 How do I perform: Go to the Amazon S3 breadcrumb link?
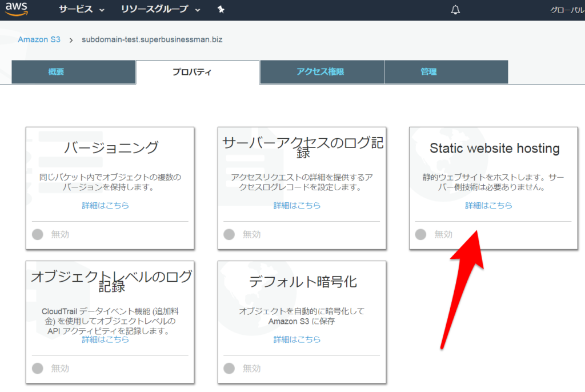coord(39,39)
